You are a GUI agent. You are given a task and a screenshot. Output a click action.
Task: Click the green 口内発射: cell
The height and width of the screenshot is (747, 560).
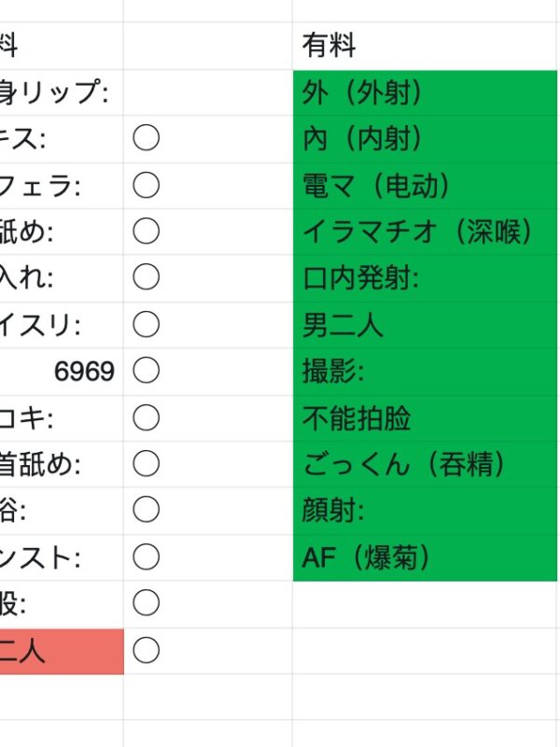[425, 278]
